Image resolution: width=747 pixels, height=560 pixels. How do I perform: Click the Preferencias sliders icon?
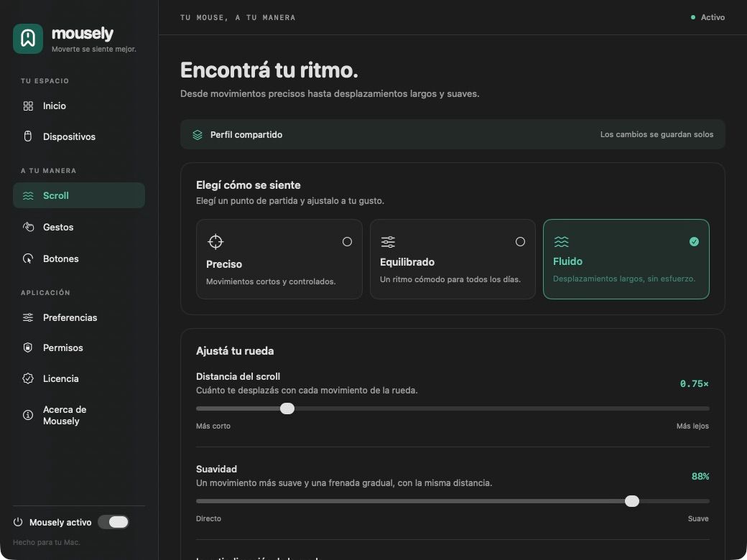click(x=28, y=317)
